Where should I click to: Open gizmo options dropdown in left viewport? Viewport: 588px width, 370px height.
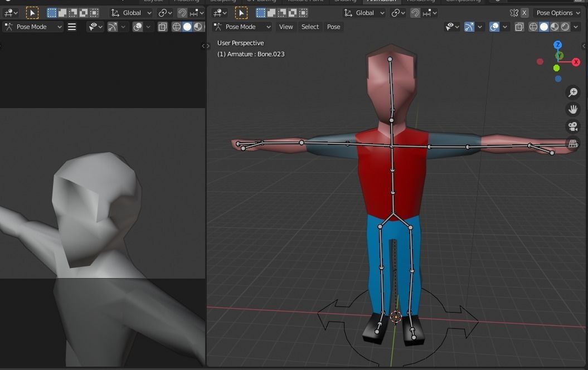(123, 27)
